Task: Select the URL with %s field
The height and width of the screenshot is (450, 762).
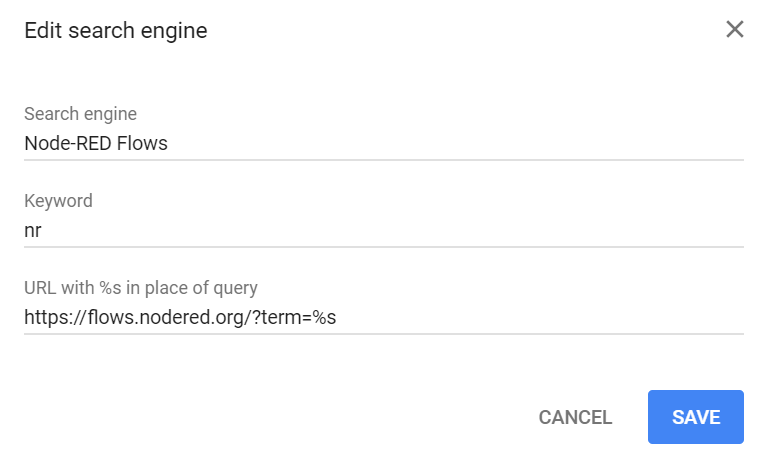Action: [384, 317]
